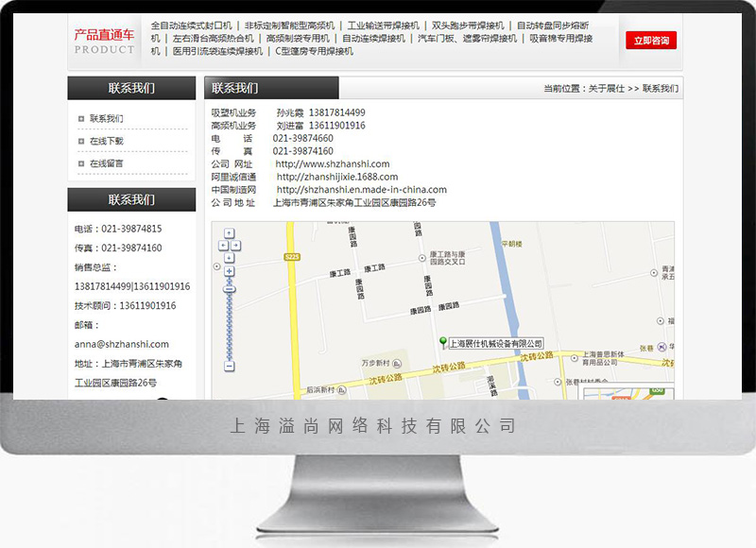Zoom out the map with the bottom minus button
The height and width of the screenshot is (548, 756).
229,366
